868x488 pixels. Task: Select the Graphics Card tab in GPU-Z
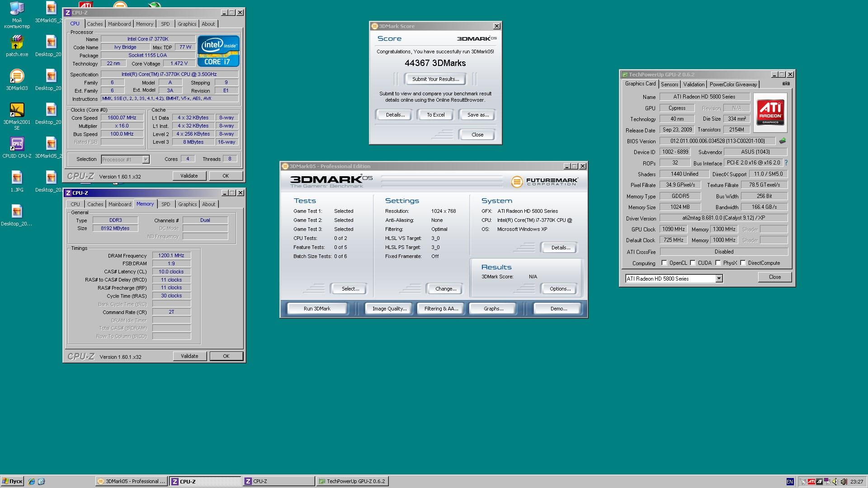pos(640,84)
